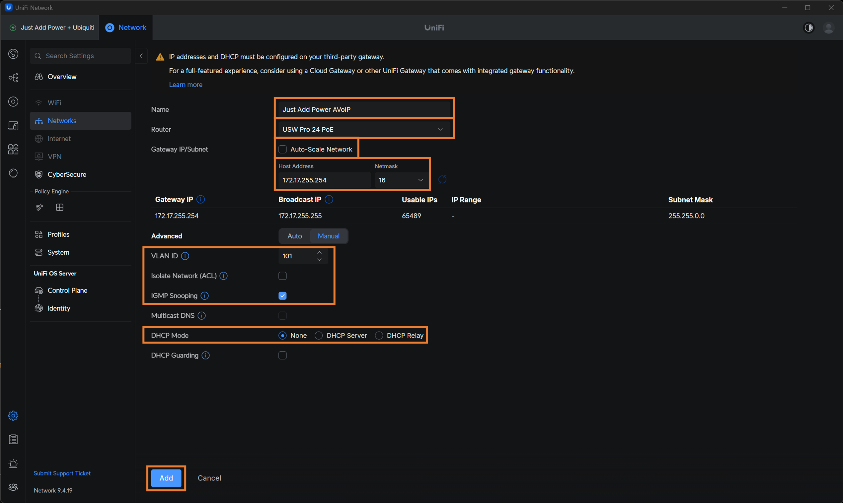Click the refresh icon beside Netmask
This screenshot has width=844, height=504.
[442, 180]
